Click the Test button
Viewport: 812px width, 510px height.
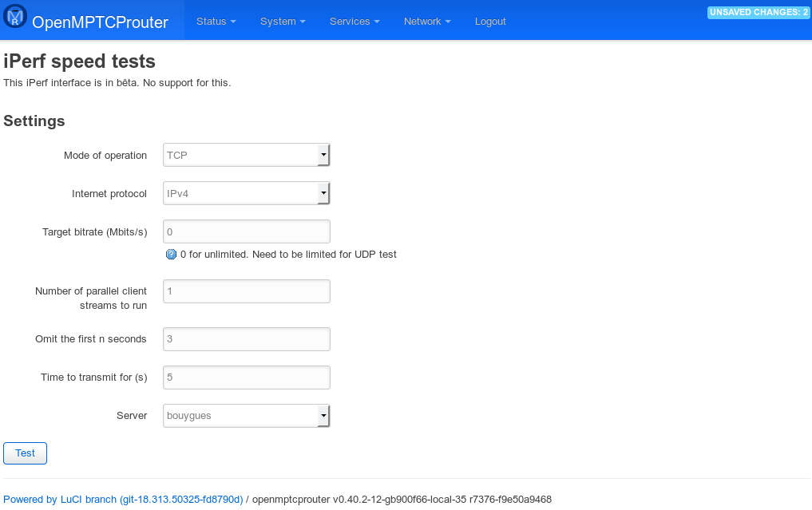click(x=25, y=453)
